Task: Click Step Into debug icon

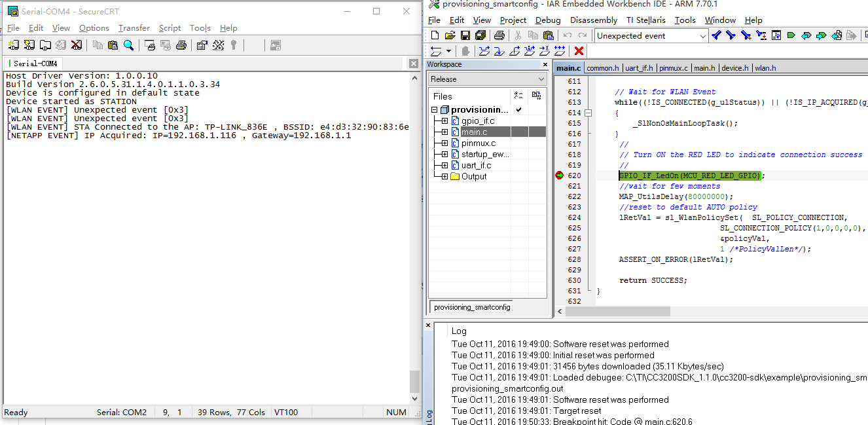Action: (499, 51)
